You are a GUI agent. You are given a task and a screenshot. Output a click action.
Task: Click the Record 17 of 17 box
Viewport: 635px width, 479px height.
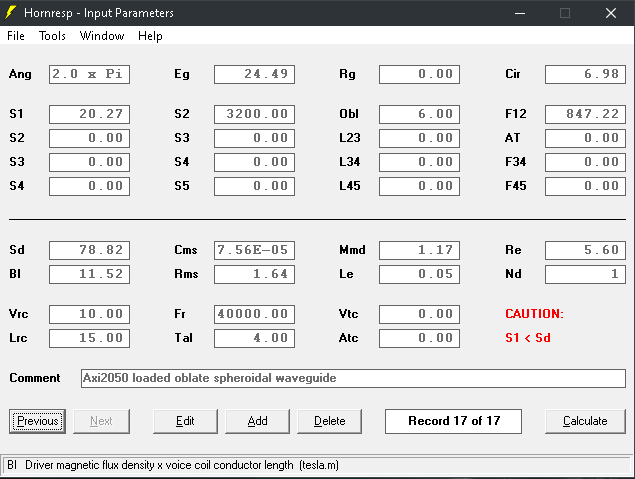click(453, 421)
